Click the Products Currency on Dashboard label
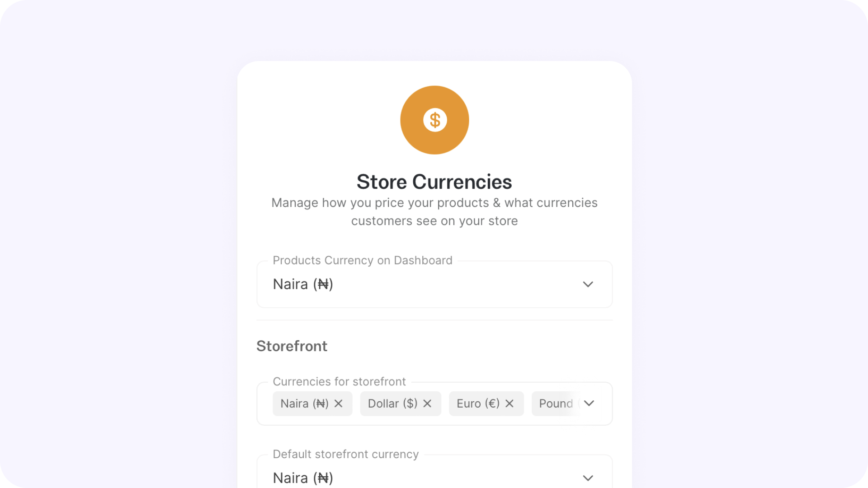This screenshot has height=488, width=868. (363, 260)
